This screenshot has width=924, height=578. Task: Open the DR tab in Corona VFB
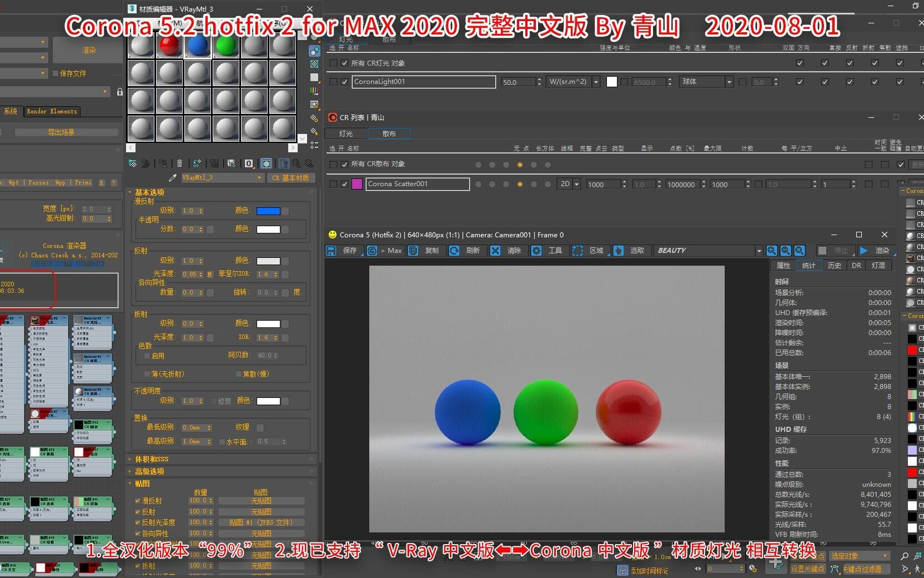click(856, 266)
